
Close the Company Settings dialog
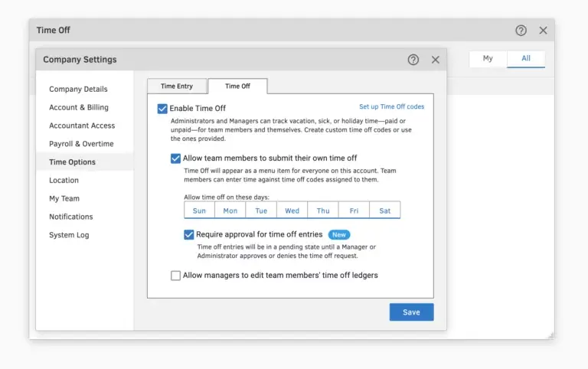click(x=435, y=60)
